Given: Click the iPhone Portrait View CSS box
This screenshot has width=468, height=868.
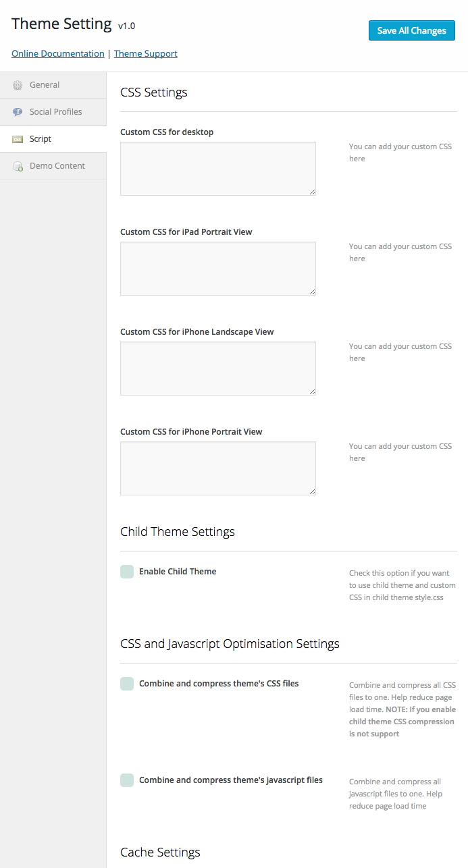Looking at the screenshot, I should pos(216,468).
